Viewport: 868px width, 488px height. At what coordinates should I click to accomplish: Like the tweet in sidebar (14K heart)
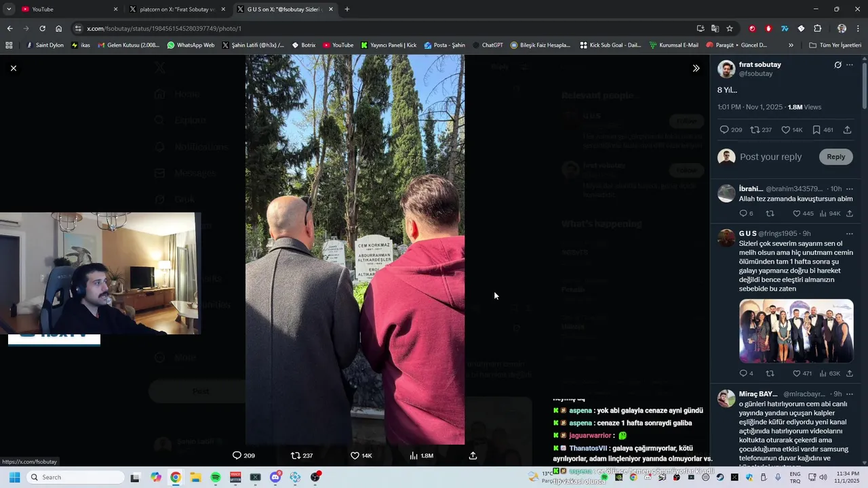point(785,129)
